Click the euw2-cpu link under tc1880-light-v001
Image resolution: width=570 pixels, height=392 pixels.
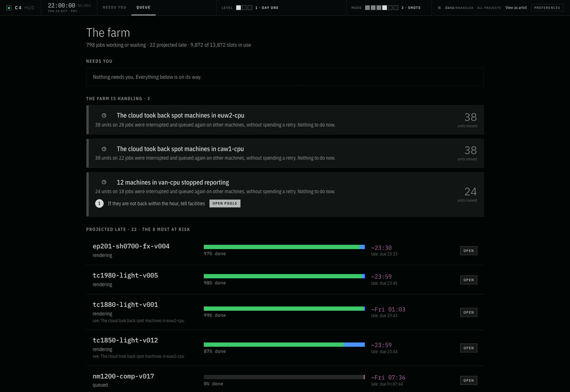pyautogui.click(x=138, y=321)
